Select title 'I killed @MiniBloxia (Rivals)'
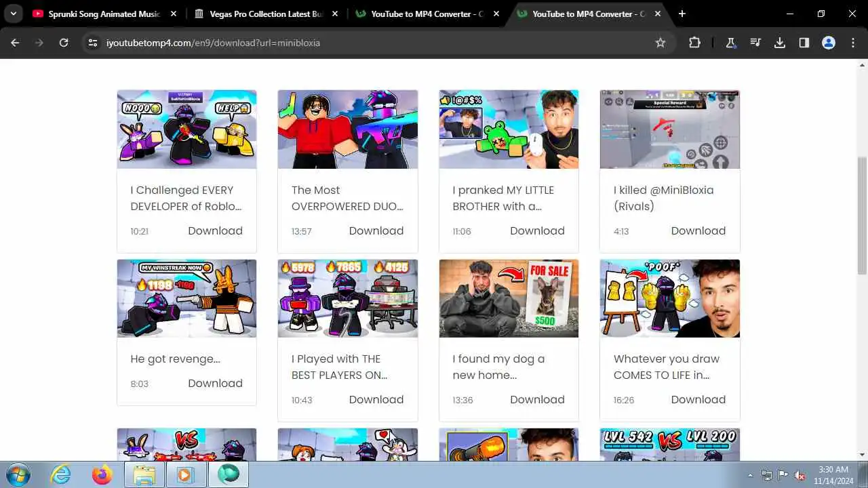The image size is (868, 488). pos(664,198)
